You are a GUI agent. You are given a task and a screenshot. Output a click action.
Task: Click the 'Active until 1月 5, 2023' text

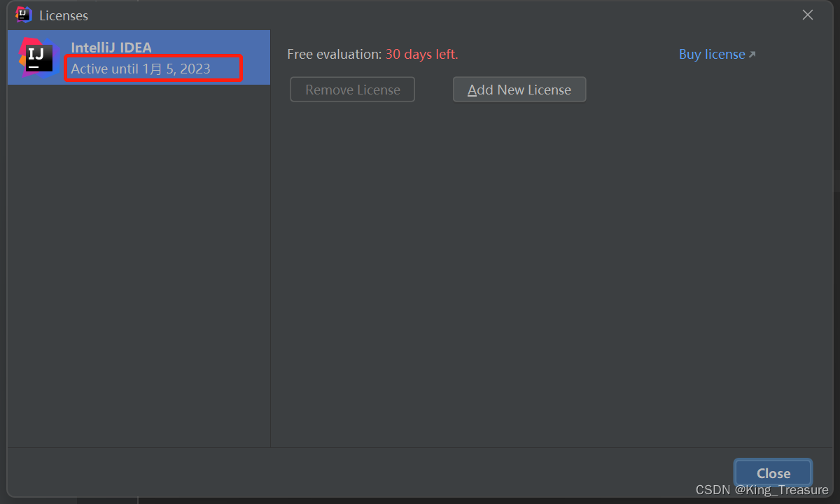(141, 69)
